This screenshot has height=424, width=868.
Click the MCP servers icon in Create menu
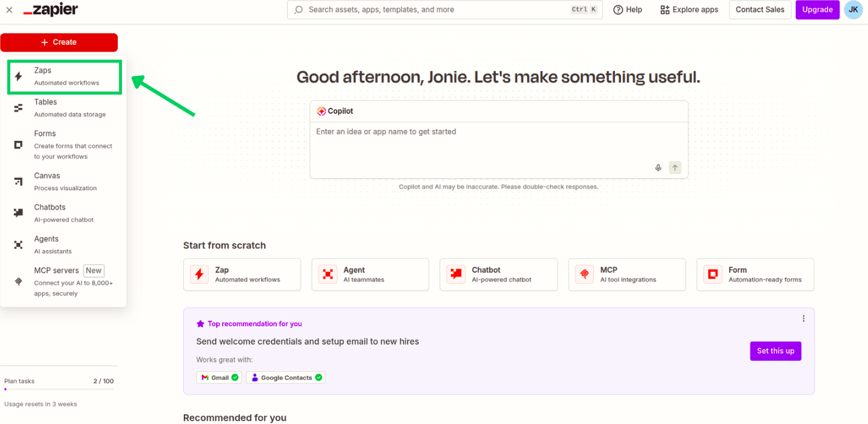point(18,282)
